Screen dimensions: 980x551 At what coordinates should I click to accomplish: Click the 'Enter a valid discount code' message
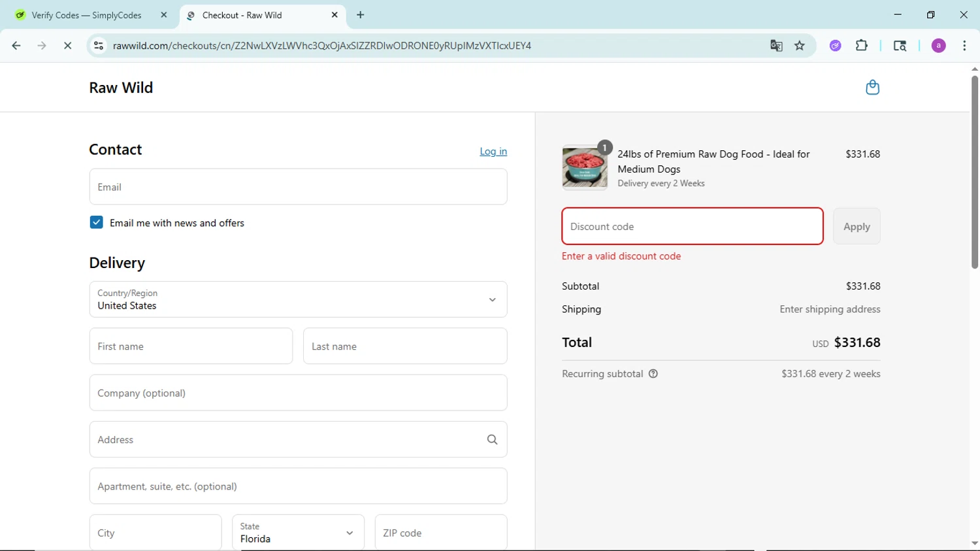[621, 256]
